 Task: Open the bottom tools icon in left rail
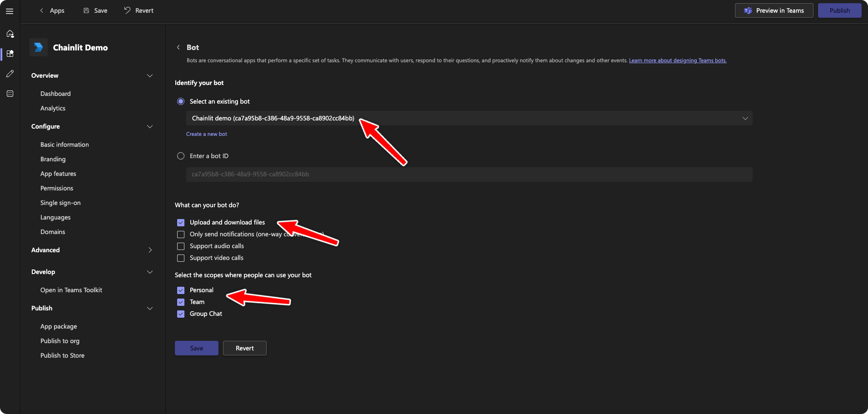click(10, 94)
